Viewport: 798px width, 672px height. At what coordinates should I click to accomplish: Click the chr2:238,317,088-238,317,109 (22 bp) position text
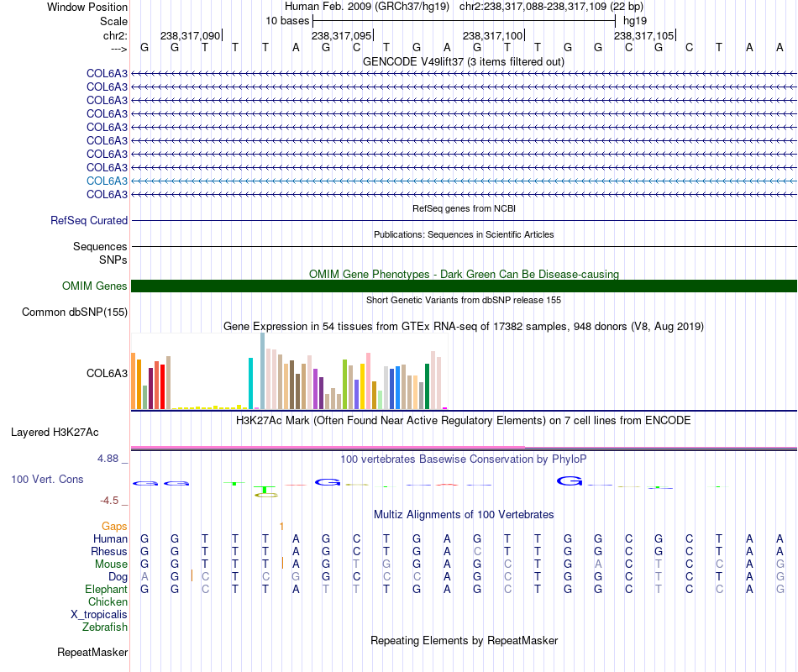(x=551, y=7)
